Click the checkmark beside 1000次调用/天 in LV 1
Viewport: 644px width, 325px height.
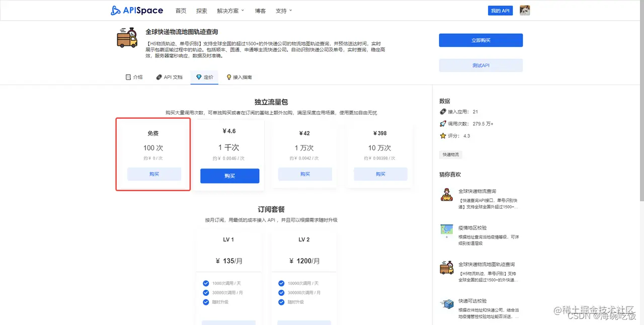pyautogui.click(x=206, y=283)
